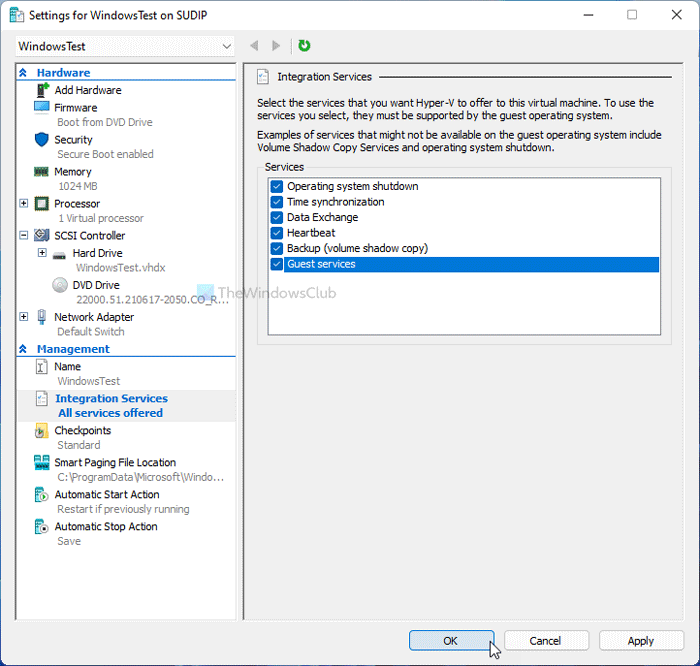
Task: Click the OK button
Action: [x=451, y=641]
